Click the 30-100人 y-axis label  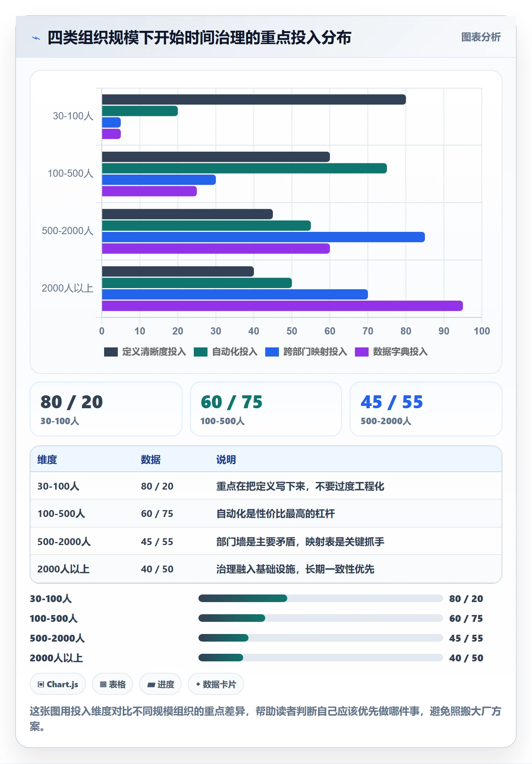[x=73, y=116]
